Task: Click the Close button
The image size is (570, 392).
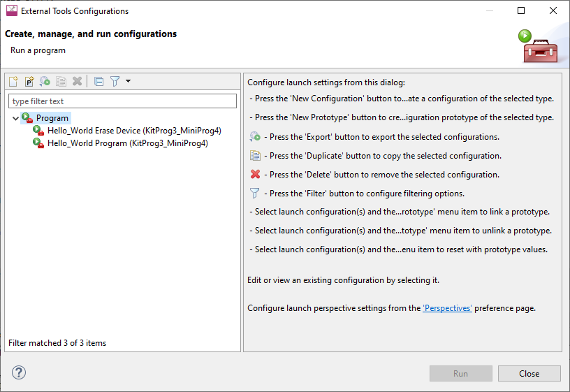Action: 529,373
